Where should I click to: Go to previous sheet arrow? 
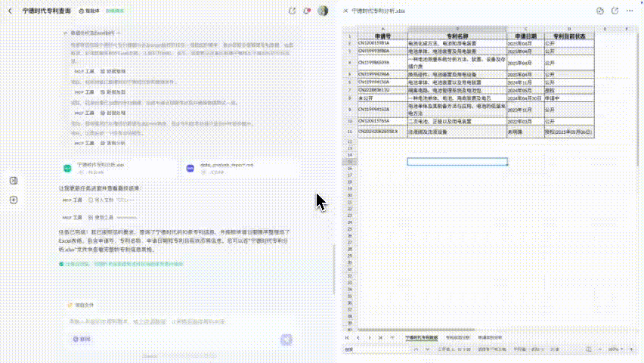coord(358,337)
